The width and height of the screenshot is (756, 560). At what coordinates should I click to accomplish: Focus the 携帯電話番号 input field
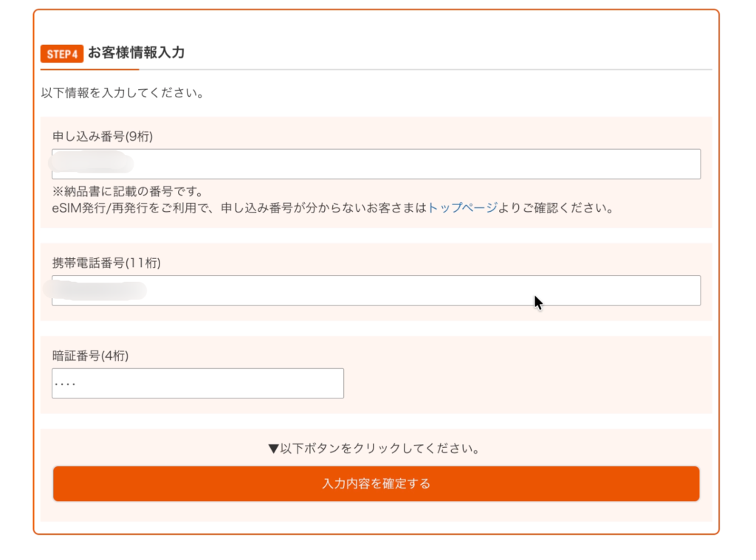[413, 291]
